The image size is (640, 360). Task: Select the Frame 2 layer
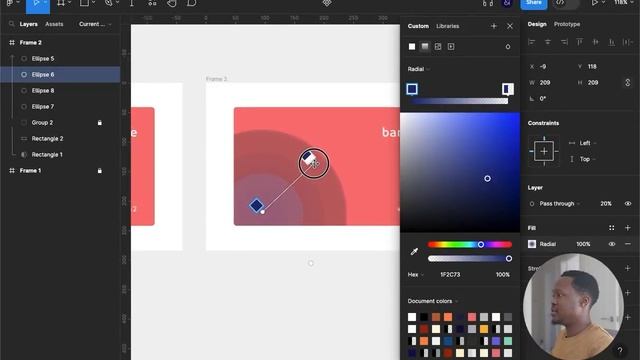31,42
